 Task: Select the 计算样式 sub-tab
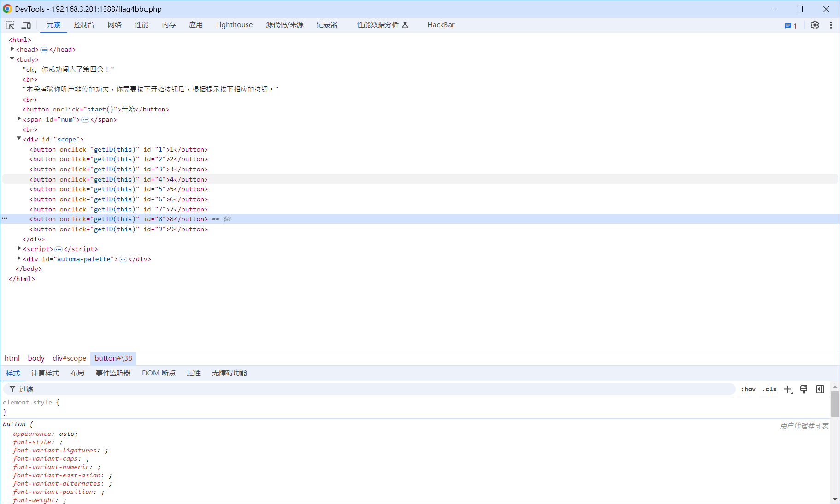tap(45, 373)
